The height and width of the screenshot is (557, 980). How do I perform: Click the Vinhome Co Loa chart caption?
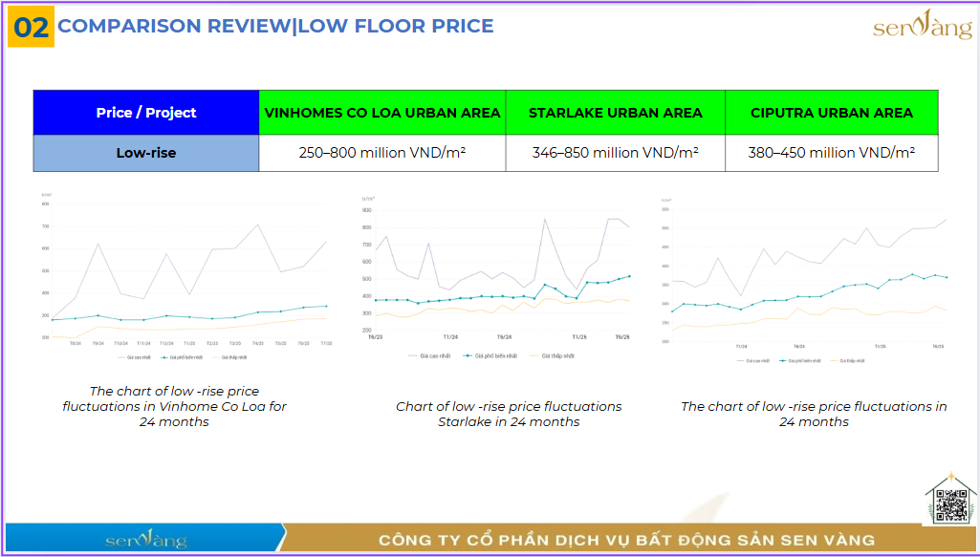point(174,406)
